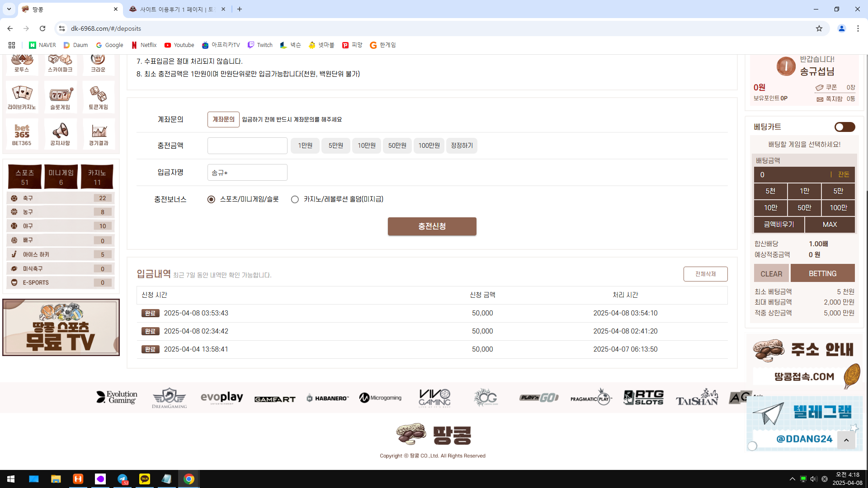868x488 pixels.
Task: Add 10만원 to charge amount
Action: point(367,145)
